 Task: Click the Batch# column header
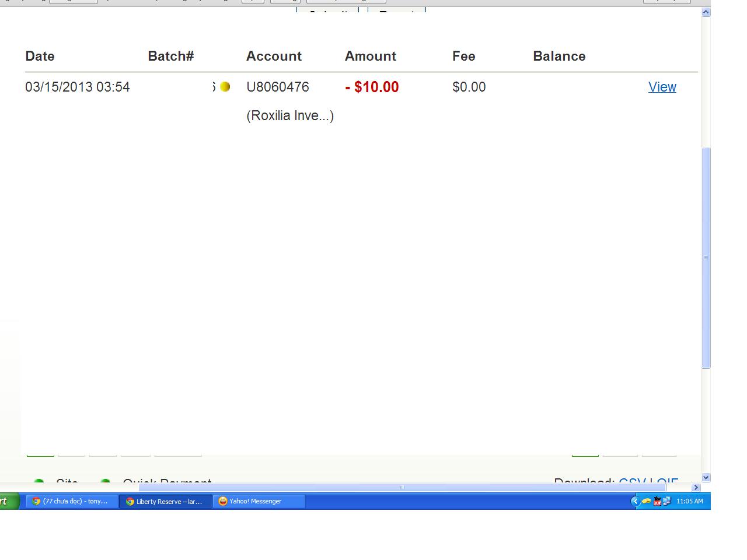coord(170,56)
